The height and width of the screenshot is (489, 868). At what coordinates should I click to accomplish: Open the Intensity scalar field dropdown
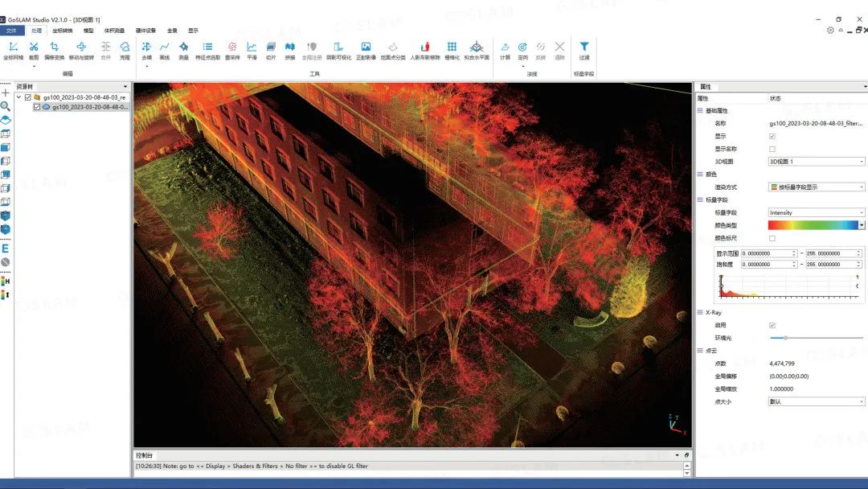click(816, 212)
